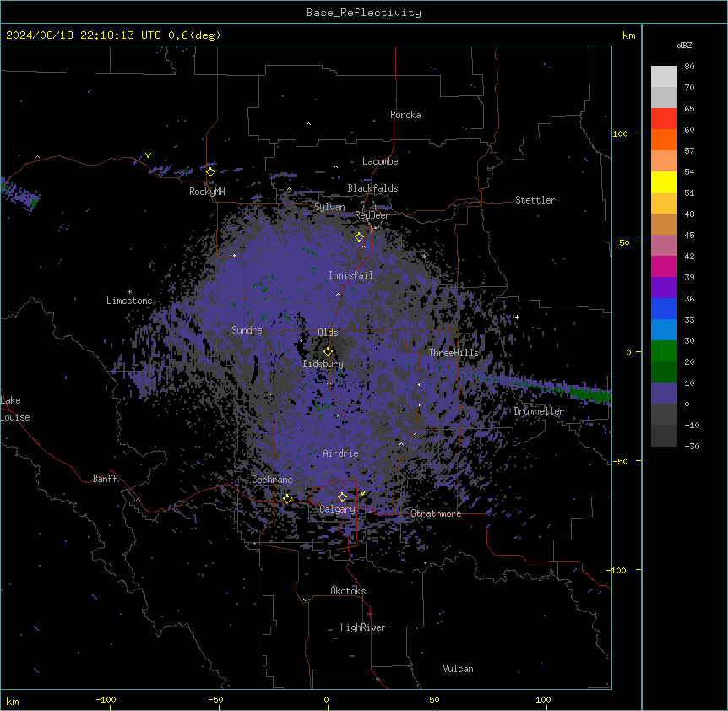Image resolution: width=728 pixels, height=711 pixels.
Task: Click the 100 tick label on right vertical axis
Action: click(x=620, y=133)
